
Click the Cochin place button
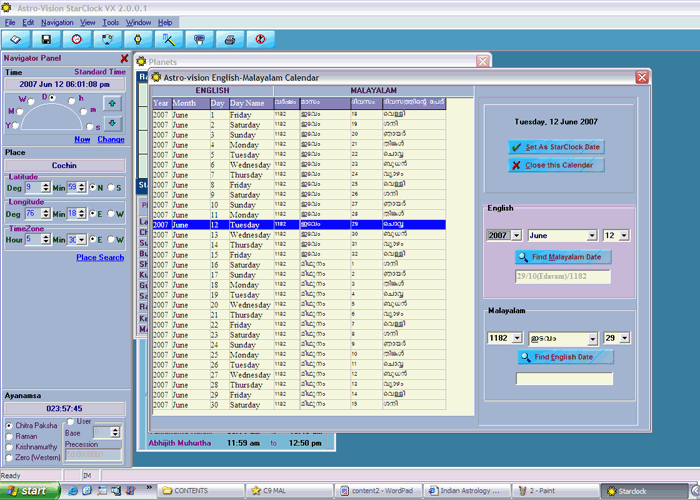point(65,166)
